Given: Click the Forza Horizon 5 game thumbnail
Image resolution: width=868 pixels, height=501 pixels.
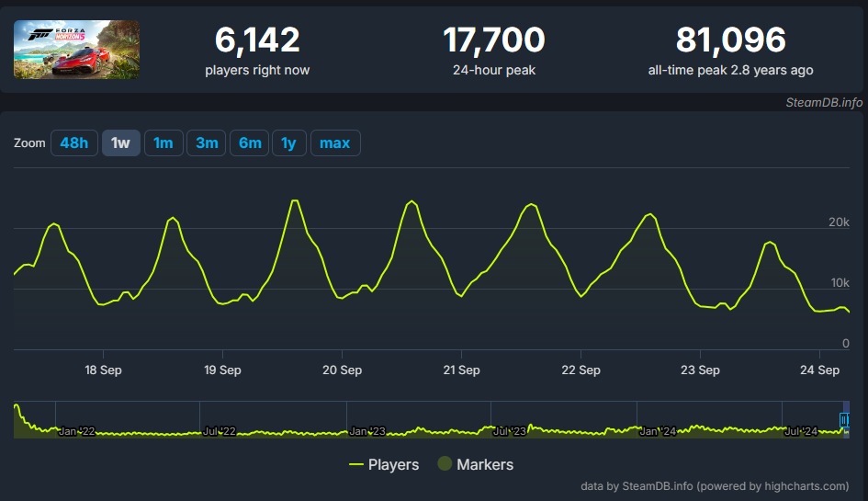Looking at the screenshot, I should [76, 50].
